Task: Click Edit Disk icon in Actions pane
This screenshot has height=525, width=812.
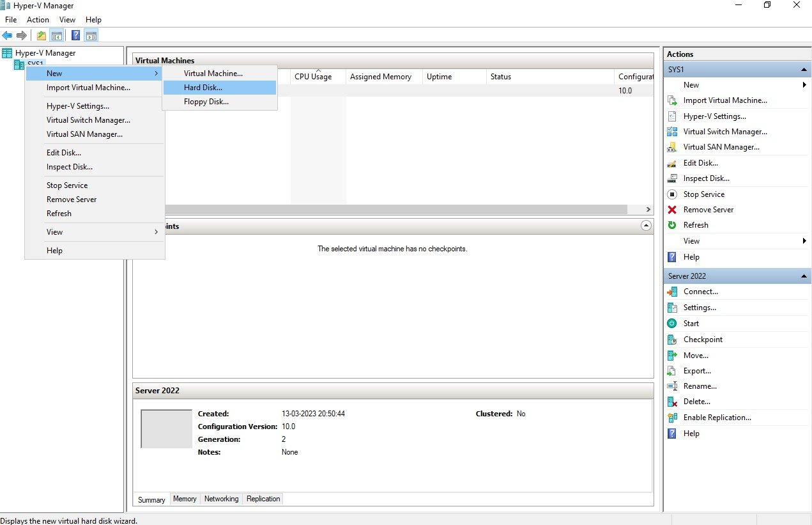Action: pyautogui.click(x=672, y=163)
